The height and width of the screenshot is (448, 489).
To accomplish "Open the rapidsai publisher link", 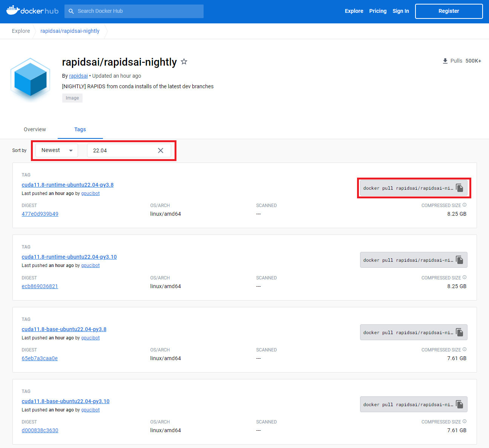I will pyautogui.click(x=78, y=76).
